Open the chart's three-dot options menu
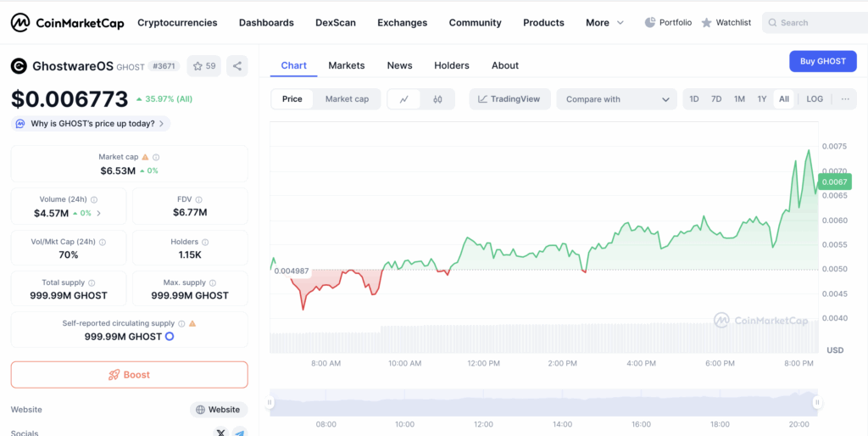 pyautogui.click(x=845, y=99)
